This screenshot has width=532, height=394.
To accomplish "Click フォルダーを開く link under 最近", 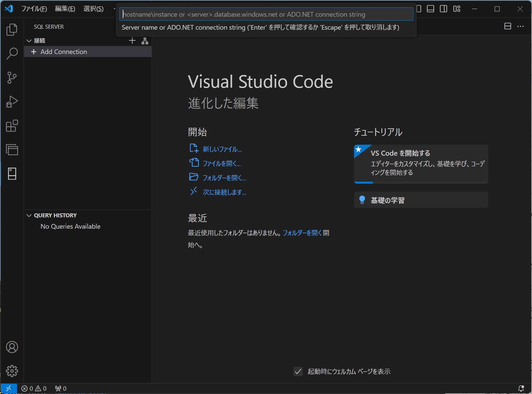I will [302, 233].
